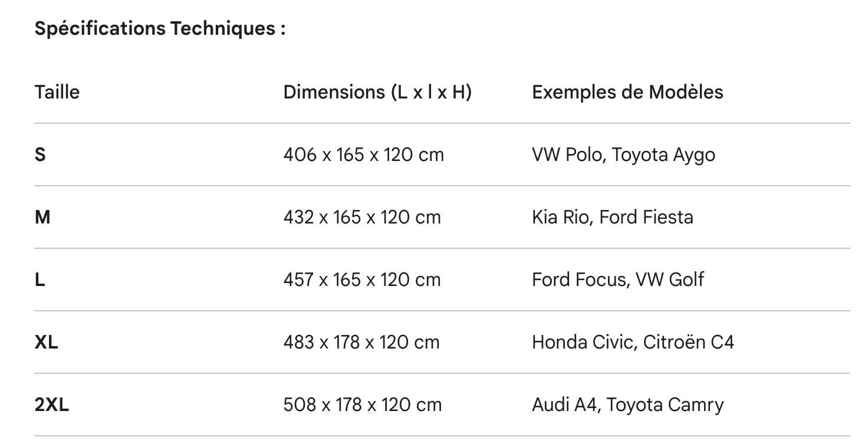Image resolution: width=868 pixels, height=447 pixels.
Task: Click the Kia Rio, Ford Fiesta cell
Action: pos(613,218)
